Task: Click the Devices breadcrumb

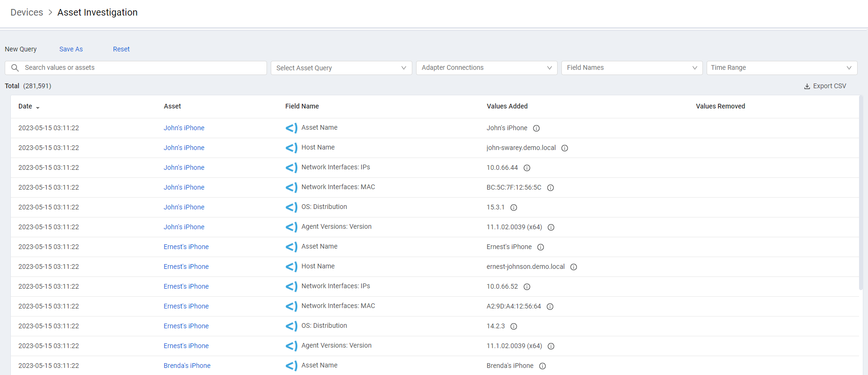Action: pyautogui.click(x=27, y=12)
